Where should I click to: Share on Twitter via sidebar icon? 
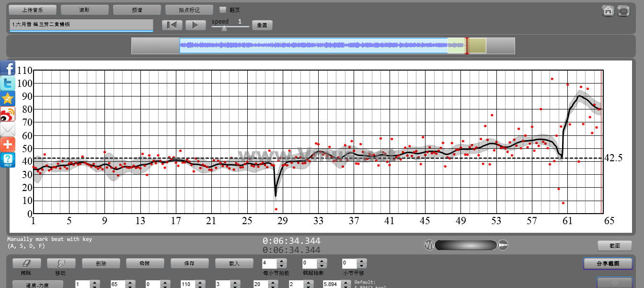click(8, 83)
